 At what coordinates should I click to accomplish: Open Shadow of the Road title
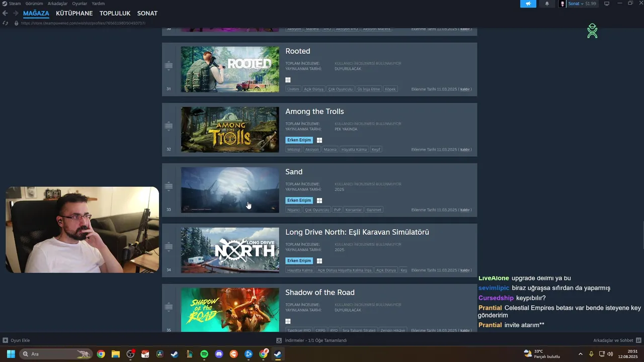(x=320, y=293)
